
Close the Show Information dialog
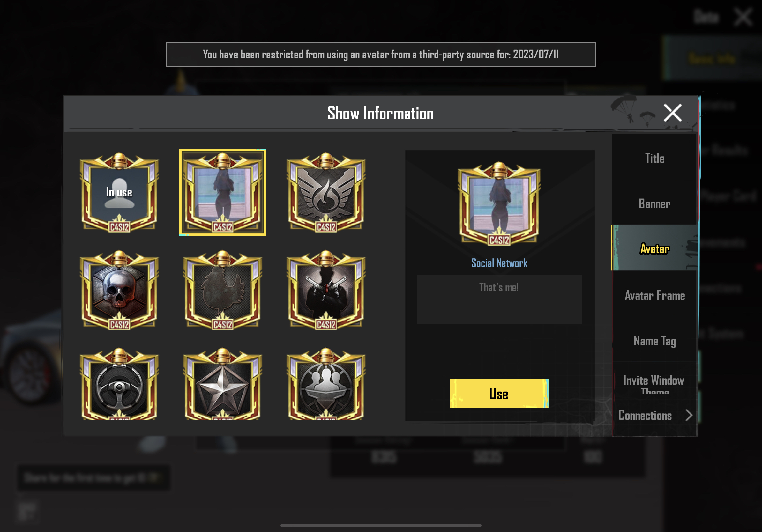point(672,113)
